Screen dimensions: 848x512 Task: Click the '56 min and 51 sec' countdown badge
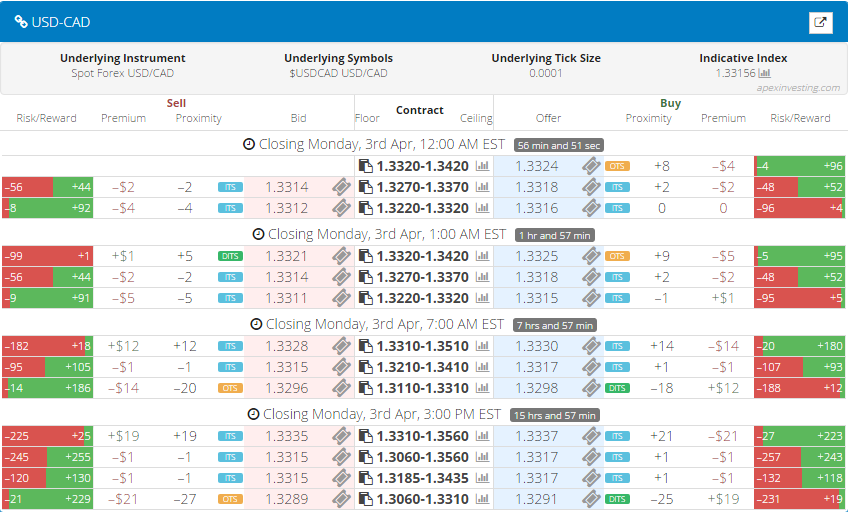tap(559, 145)
